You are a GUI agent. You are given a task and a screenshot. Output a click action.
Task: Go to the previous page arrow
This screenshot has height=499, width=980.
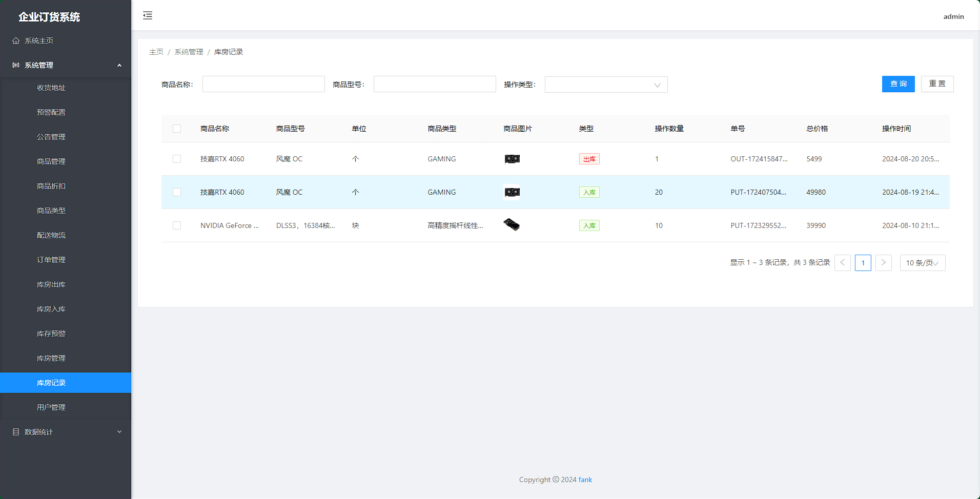(843, 263)
